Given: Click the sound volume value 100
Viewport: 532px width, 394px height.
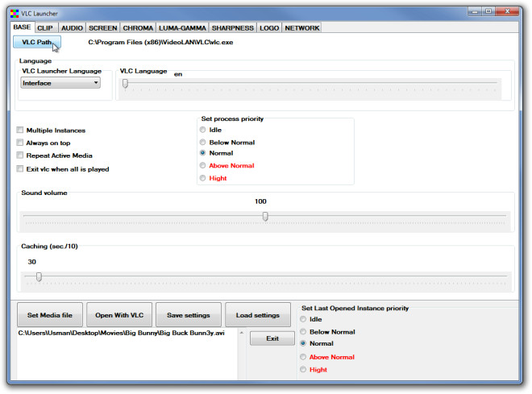Looking at the screenshot, I should coord(260,201).
